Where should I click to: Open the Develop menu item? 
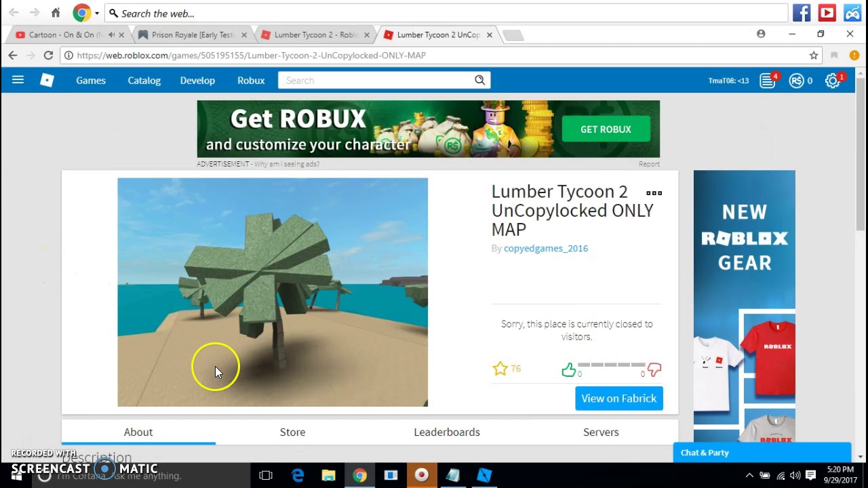pos(197,81)
